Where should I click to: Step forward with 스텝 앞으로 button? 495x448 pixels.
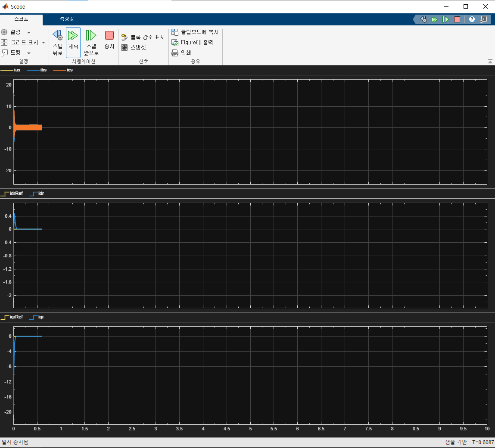click(91, 43)
